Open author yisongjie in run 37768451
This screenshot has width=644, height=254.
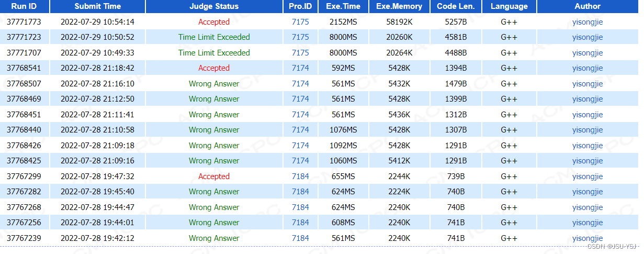tap(587, 115)
